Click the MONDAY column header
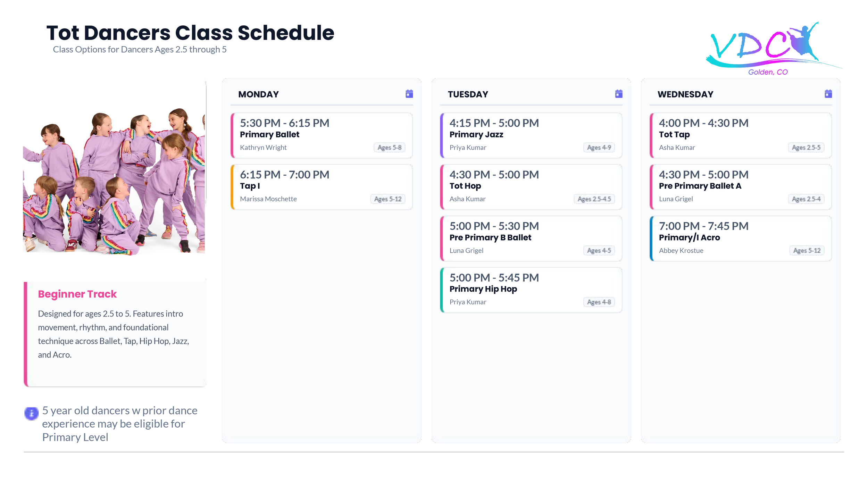 point(258,94)
